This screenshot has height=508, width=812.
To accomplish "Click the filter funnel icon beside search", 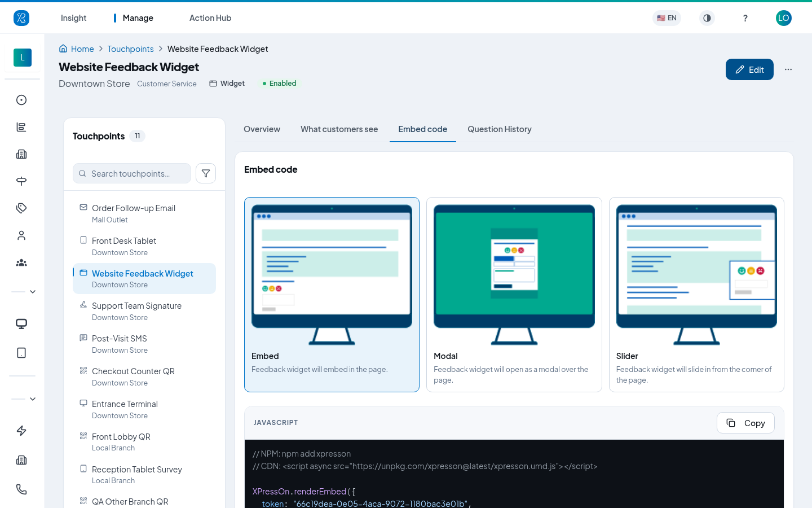I will tap(206, 173).
